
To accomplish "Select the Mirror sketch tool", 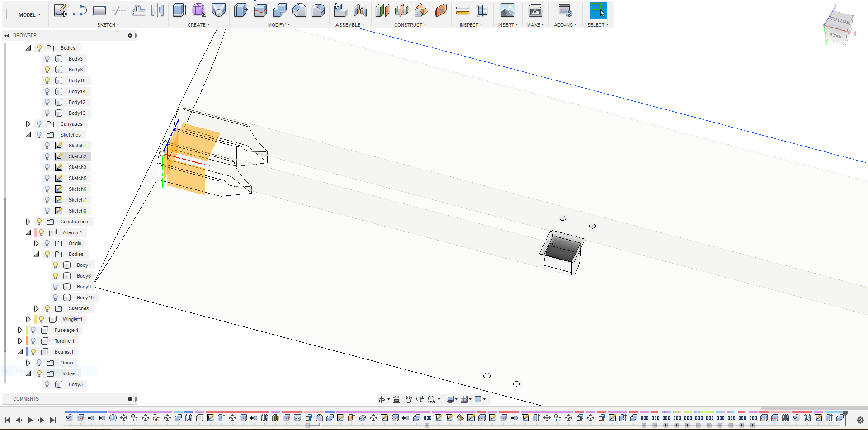I will click(157, 10).
